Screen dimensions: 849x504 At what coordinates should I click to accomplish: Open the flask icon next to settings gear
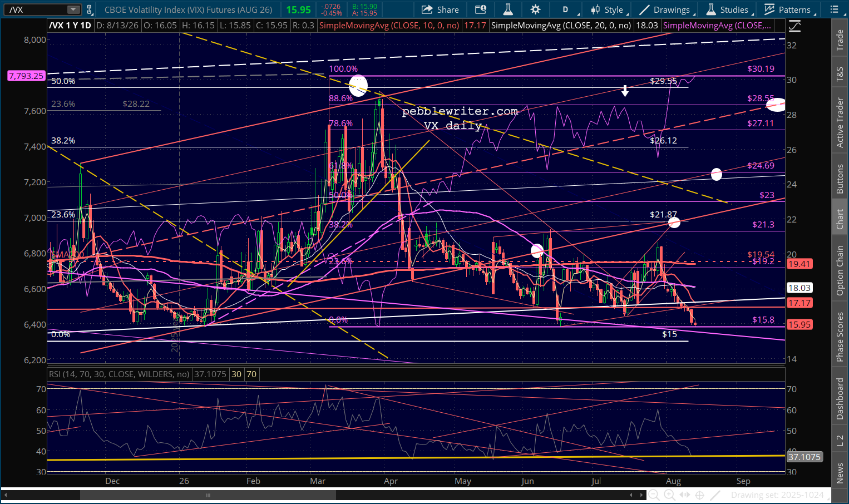coord(507,9)
